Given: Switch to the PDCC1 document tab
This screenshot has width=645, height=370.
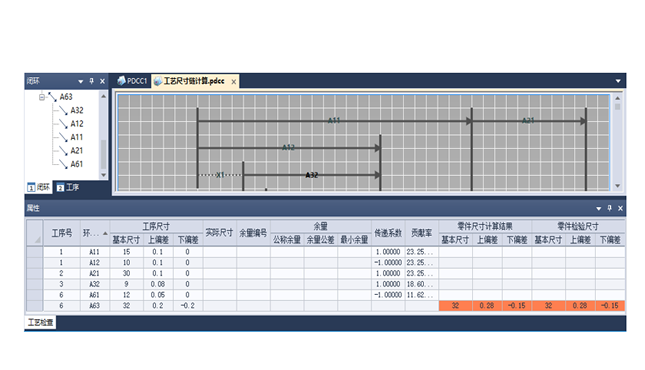Looking at the screenshot, I should click(132, 81).
